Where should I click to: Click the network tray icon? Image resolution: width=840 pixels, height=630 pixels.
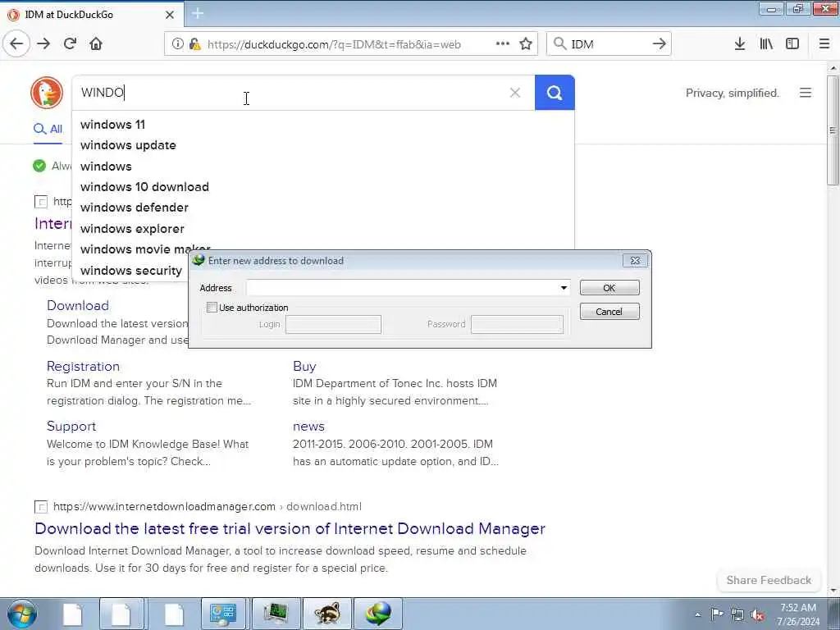tap(737, 614)
